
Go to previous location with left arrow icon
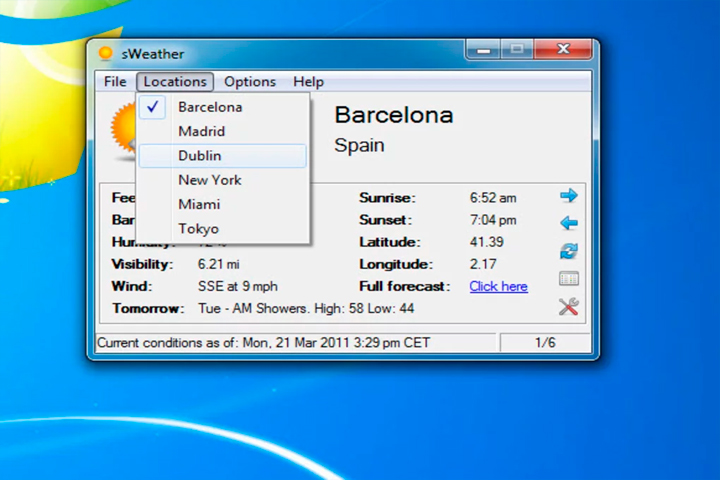pyautogui.click(x=568, y=223)
